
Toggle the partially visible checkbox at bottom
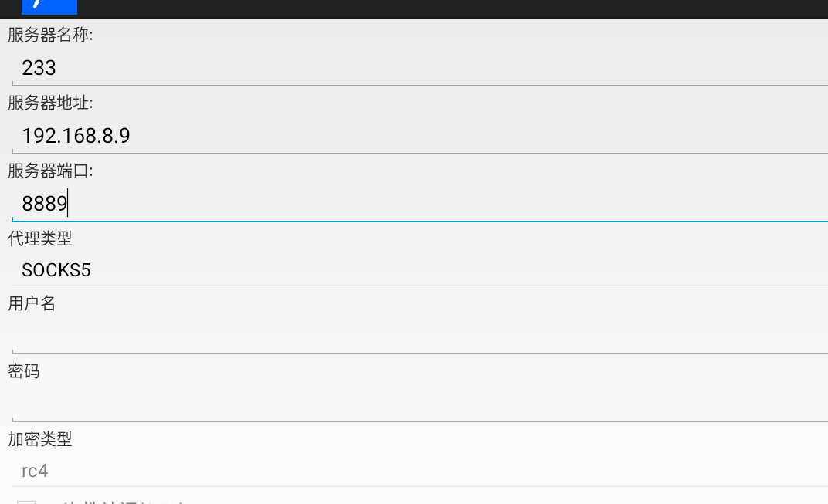[26, 502]
